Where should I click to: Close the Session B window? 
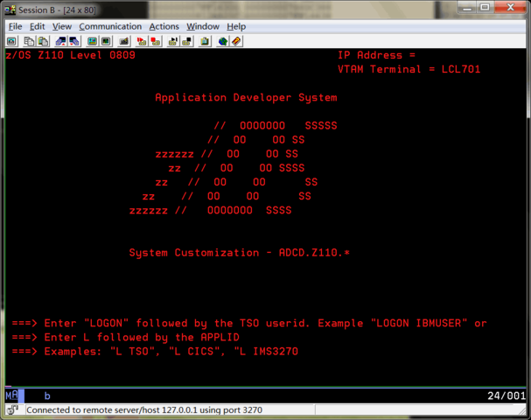[511, 8]
